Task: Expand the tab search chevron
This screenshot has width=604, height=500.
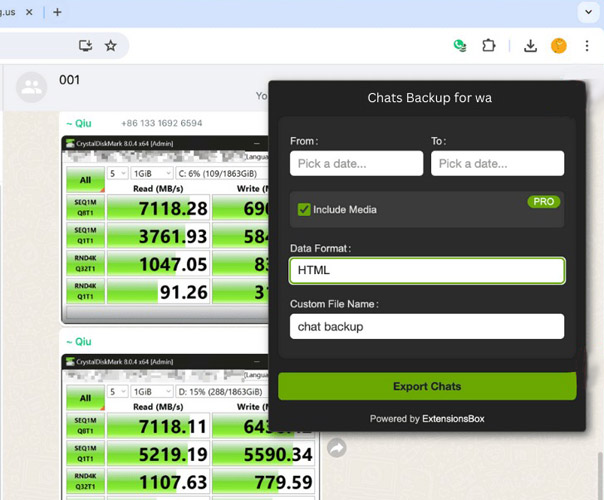Action: click(x=588, y=12)
